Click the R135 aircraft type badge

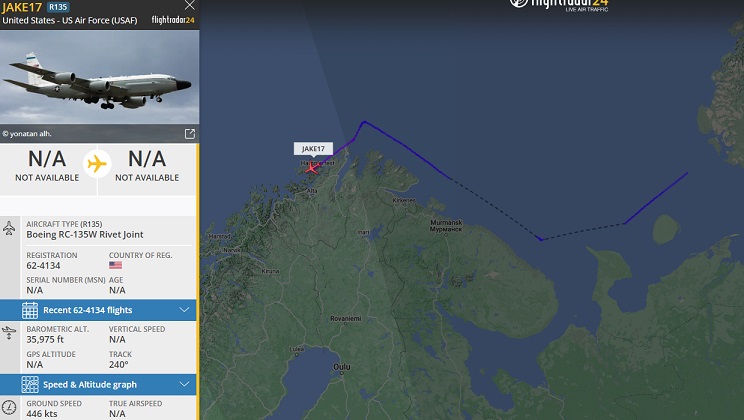coord(58,7)
